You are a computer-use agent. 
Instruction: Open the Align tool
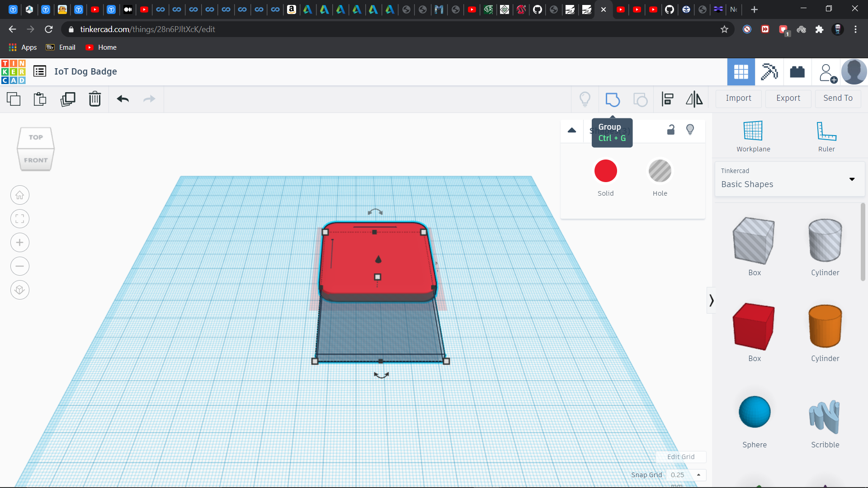[668, 99]
